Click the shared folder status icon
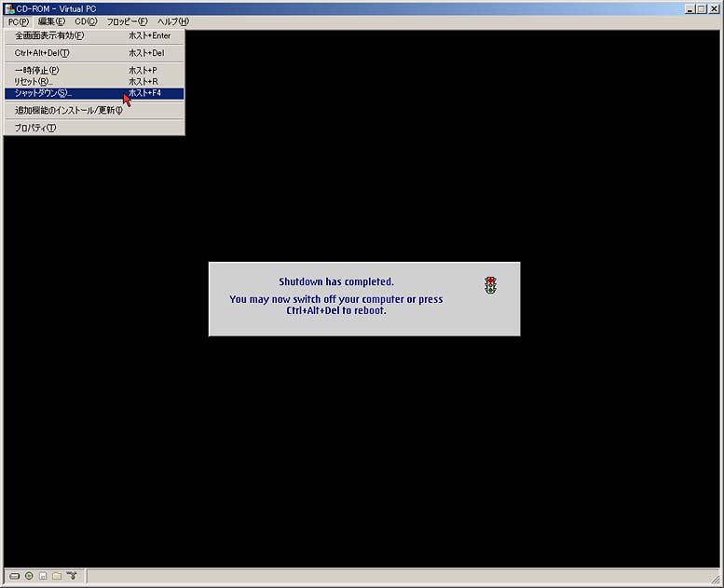The width and height of the screenshot is (724, 588). 57,576
